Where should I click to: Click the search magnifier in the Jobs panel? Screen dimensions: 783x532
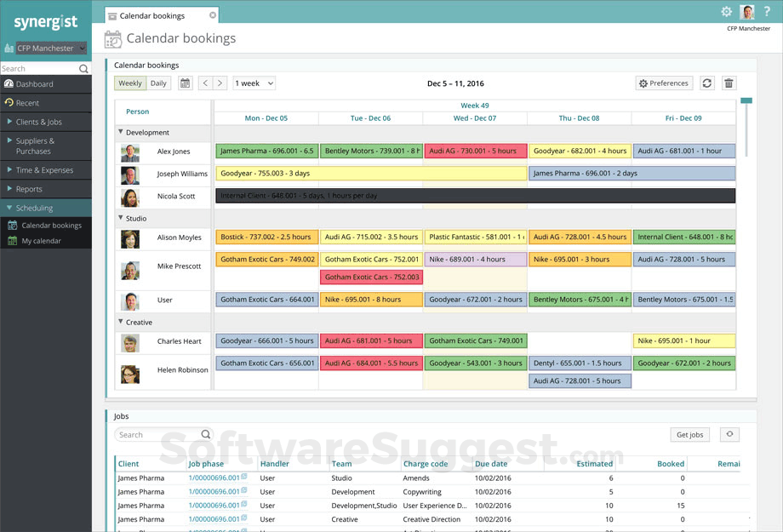pos(205,434)
